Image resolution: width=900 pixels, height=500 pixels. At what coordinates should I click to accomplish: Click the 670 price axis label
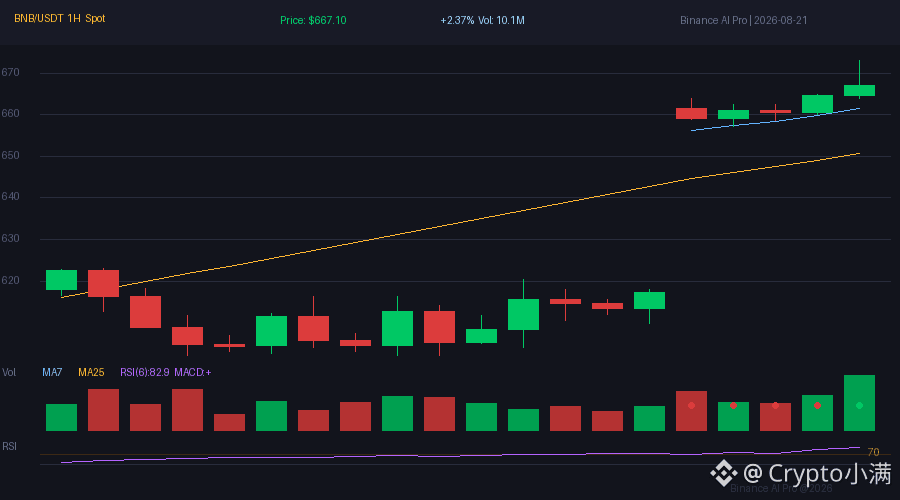pyautogui.click(x=10, y=72)
